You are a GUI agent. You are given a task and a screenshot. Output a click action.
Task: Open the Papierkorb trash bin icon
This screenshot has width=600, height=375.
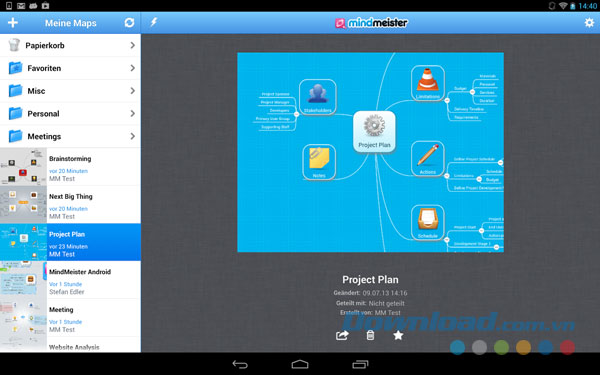pos(14,45)
